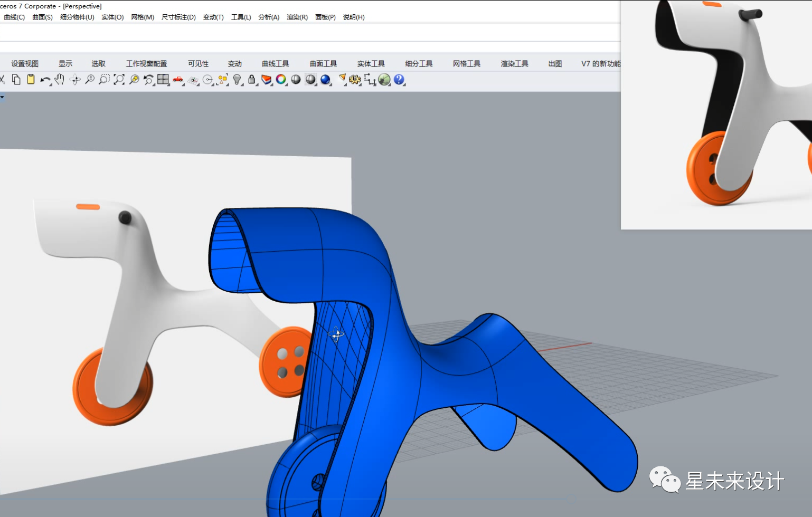Click the Copy icon in the toolbar
812x517 pixels.
pos(16,80)
